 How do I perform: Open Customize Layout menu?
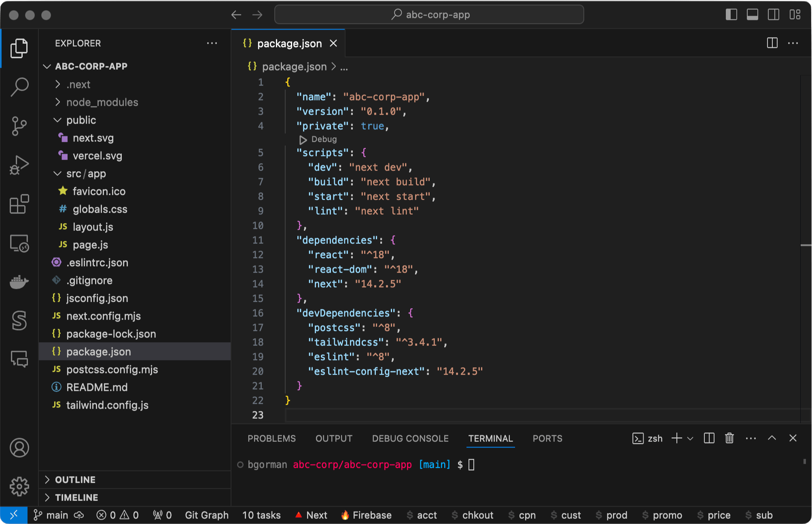point(795,15)
